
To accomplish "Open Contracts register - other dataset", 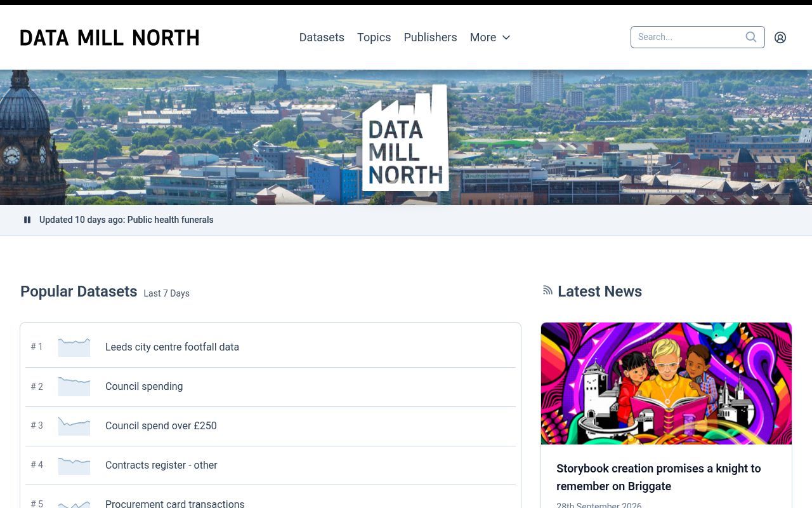I will [161, 465].
